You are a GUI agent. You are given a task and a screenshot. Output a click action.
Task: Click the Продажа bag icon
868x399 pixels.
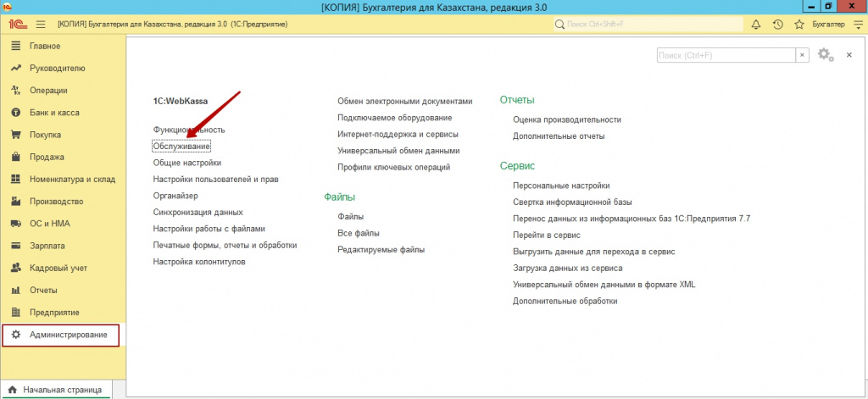point(16,157)
